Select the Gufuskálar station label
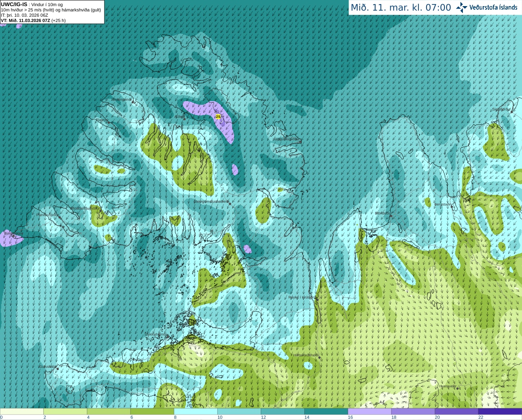 tap(47, 367)
